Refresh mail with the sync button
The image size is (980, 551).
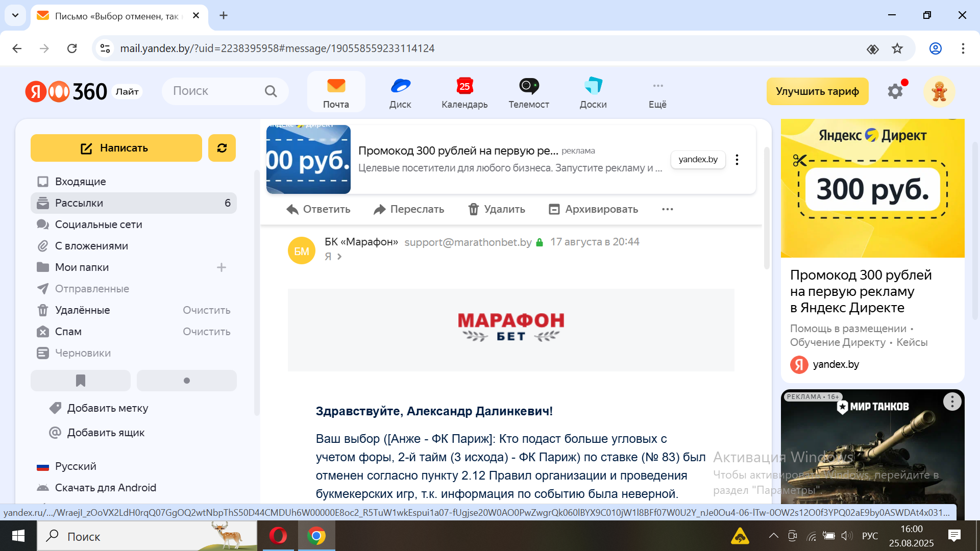click(x=222, y=148)
